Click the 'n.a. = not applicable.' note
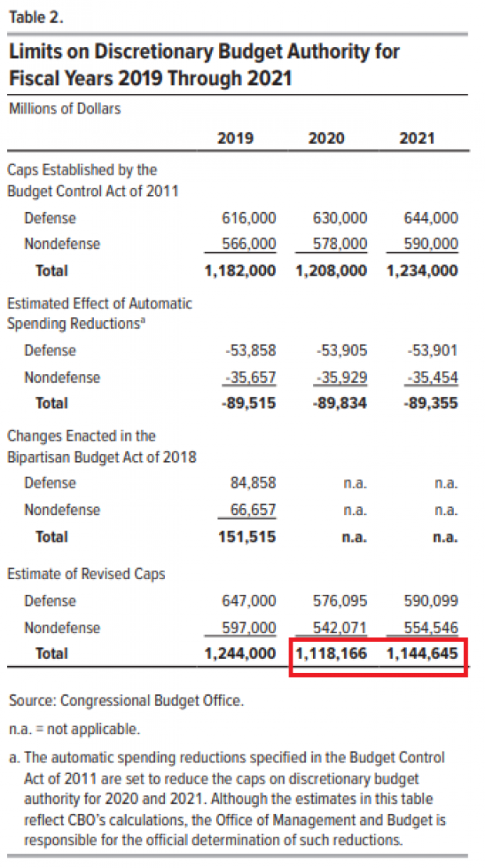 (x=74, y=729)
